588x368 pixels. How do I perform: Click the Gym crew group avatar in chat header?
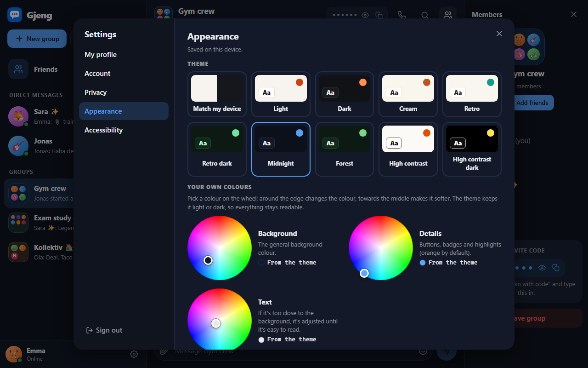tap(164, 15)
